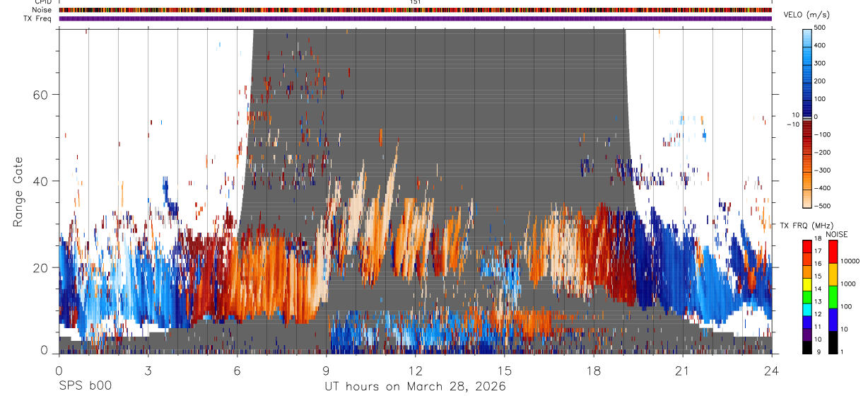Click the "NOISE" legend title

[836, 234]
